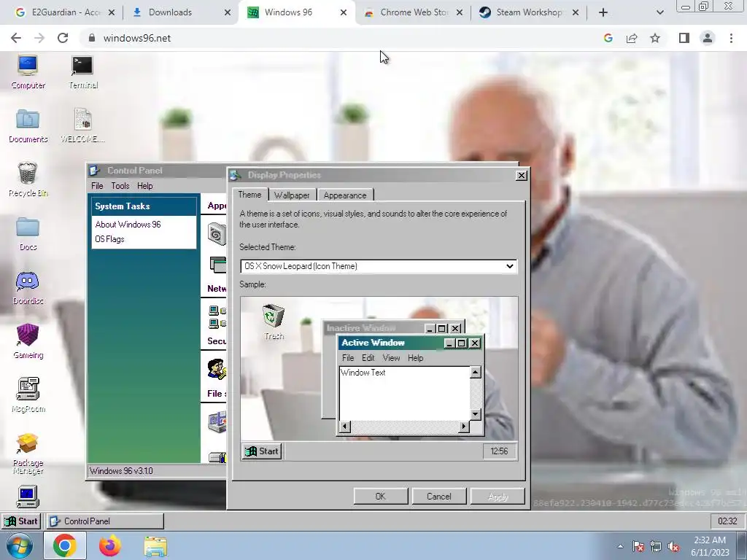Click the Windows 96 Start button
This screenshot has height=560, width=747.
point(21,521)
